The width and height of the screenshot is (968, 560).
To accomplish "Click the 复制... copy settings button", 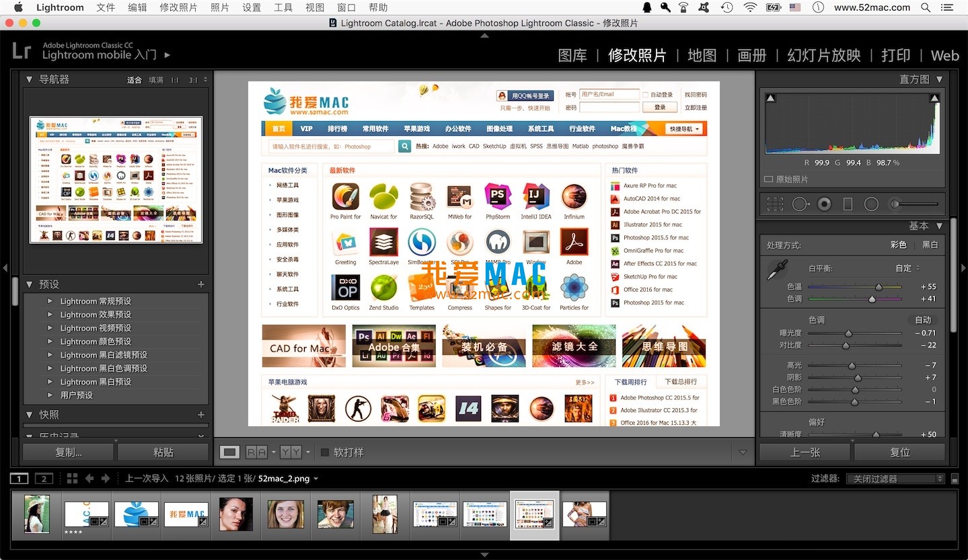I will tap(69, 452).
